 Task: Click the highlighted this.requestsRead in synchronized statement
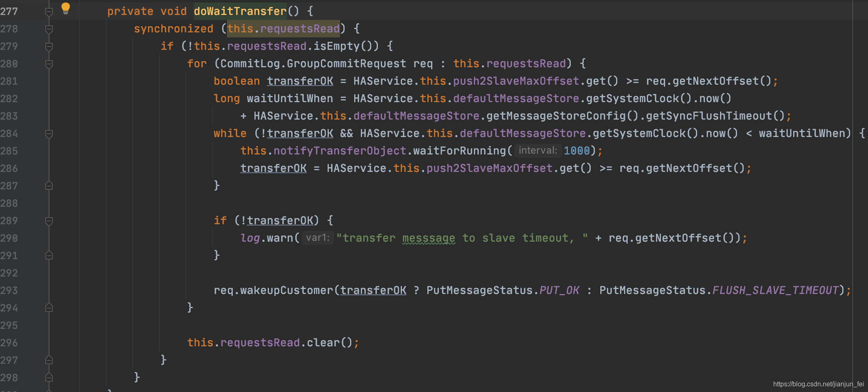284,29
